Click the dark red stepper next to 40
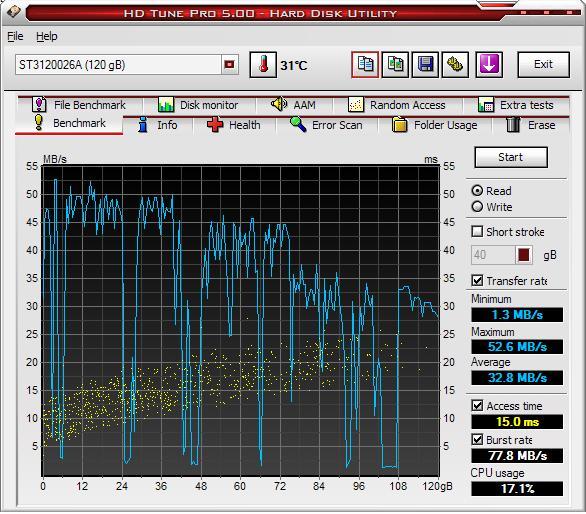The height and width of the screenshot is (514, 586). coord(524,255)
